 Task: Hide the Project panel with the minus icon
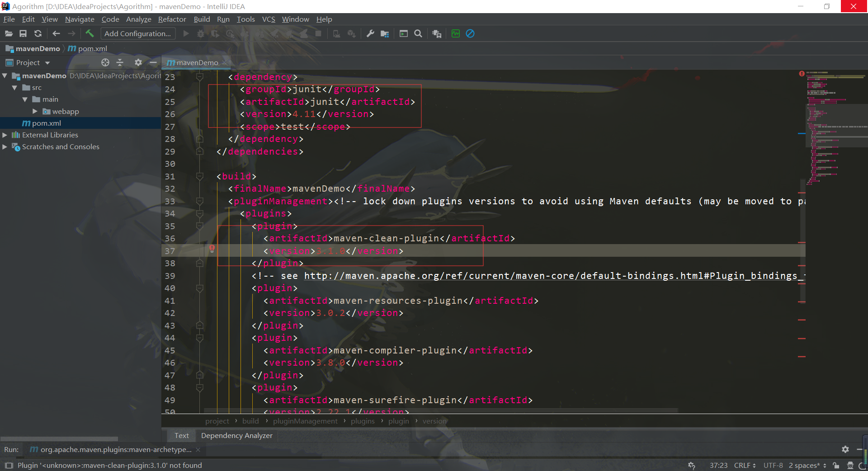coord(153,62)
